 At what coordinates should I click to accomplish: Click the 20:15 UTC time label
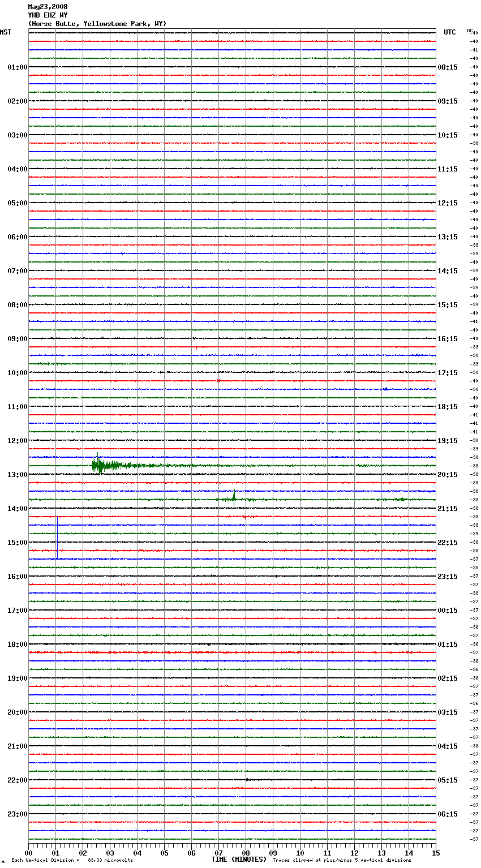click(448, 475)
